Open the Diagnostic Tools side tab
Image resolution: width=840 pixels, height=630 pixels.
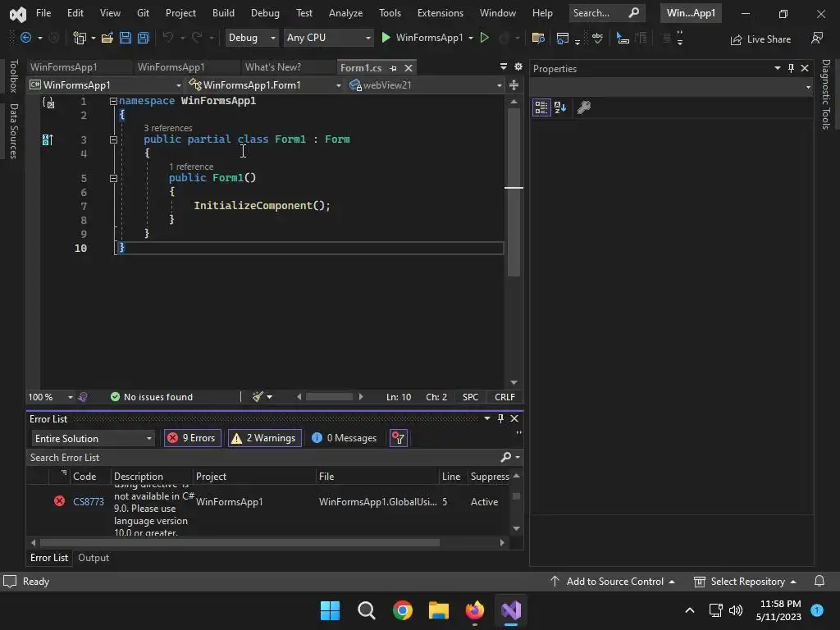826,94
